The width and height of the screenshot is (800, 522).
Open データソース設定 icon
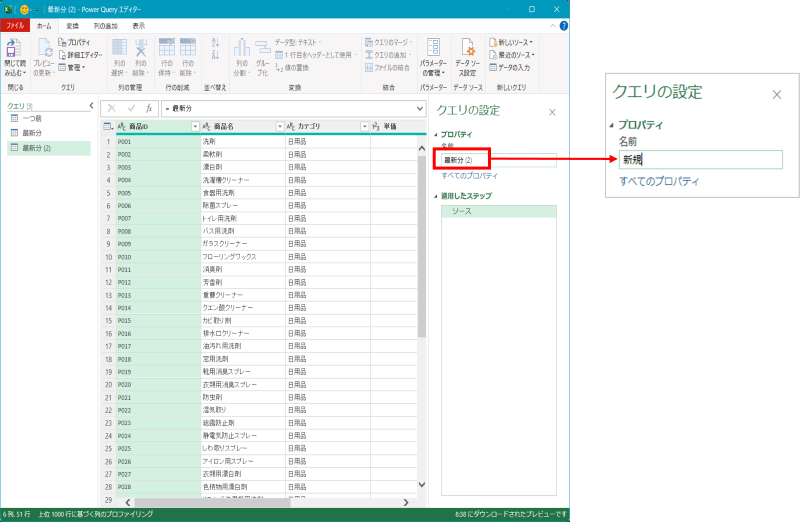[x=468, y=48]
